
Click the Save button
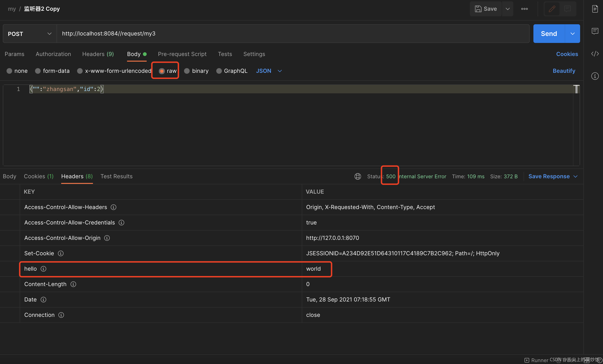click(486, 9)
